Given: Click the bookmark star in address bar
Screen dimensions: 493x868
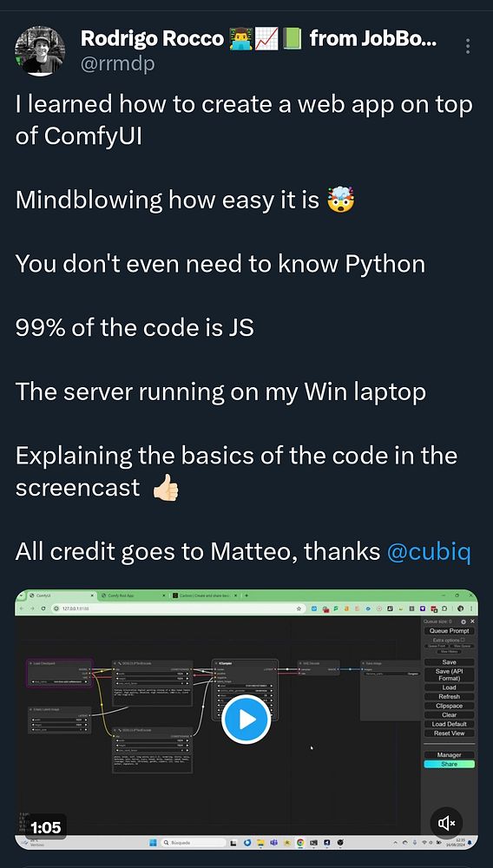Looking at the screenshot, I should pyautogui.click(x=299, y=608).
